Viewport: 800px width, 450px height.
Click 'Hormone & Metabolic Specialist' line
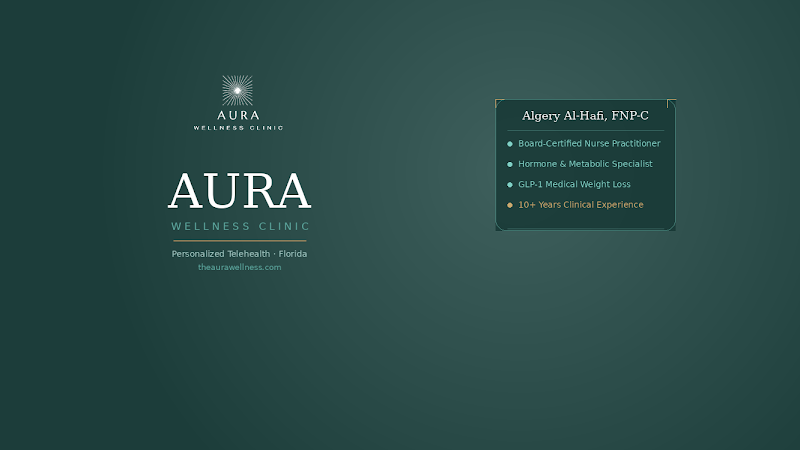tap(585, 164)
